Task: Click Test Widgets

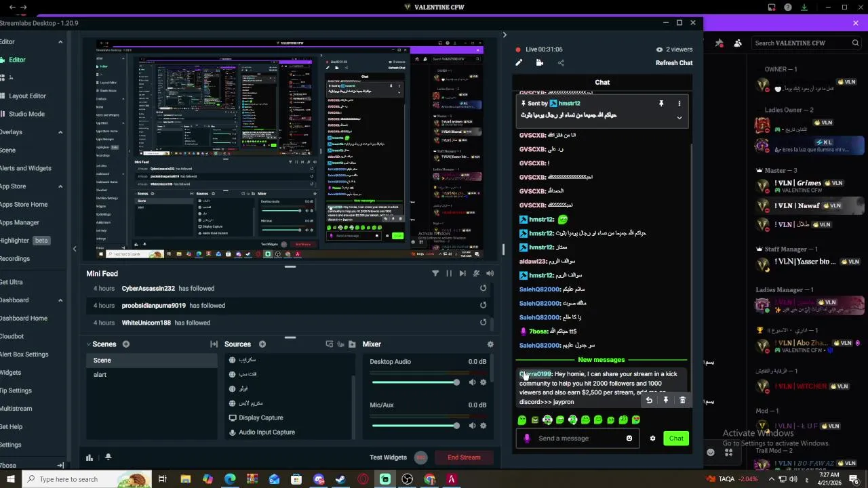Action: coord(388,457)
